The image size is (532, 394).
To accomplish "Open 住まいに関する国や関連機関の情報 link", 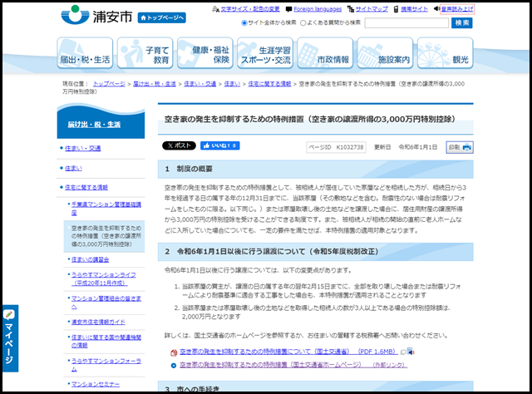I will click(x=106, y=341).
